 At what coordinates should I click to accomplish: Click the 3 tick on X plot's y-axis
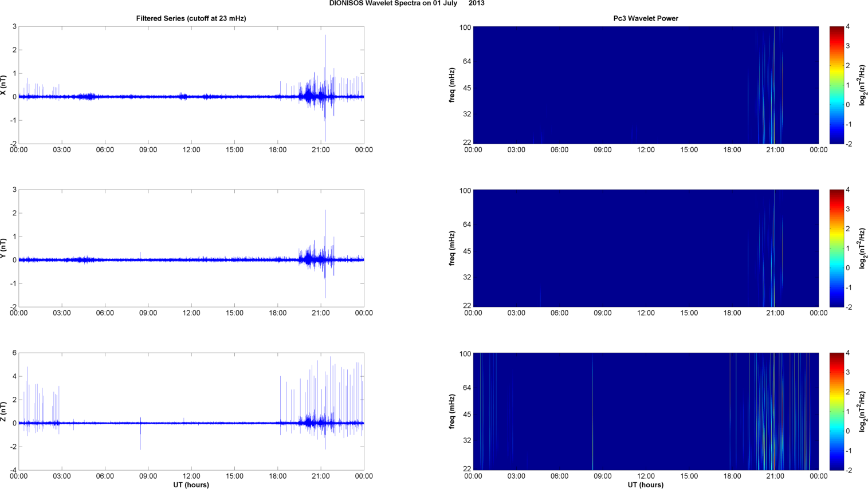[x=14, y=27]
